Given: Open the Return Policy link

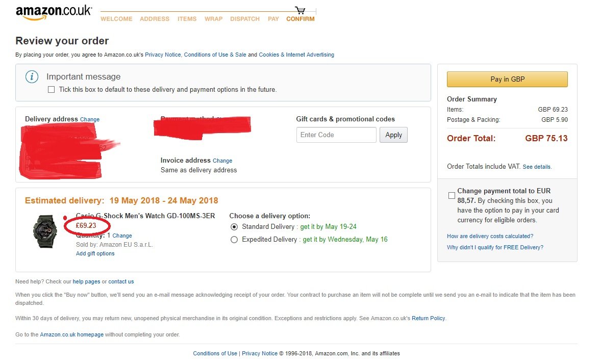Looking at the screenshot, I should (428, 318).
